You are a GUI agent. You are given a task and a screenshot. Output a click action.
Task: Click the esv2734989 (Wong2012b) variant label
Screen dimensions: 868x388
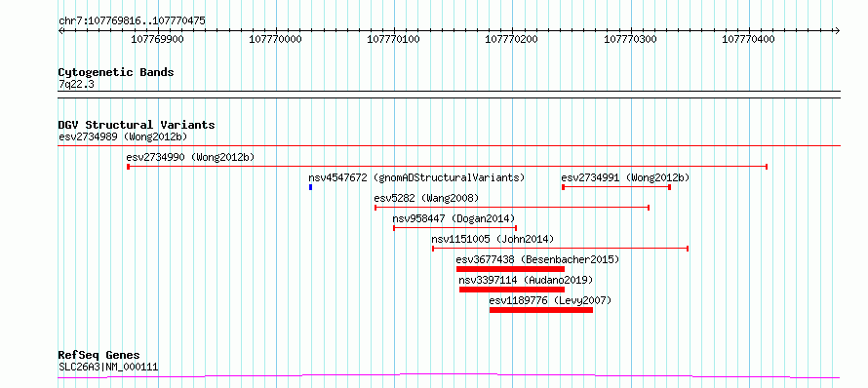tap(123, 136)
